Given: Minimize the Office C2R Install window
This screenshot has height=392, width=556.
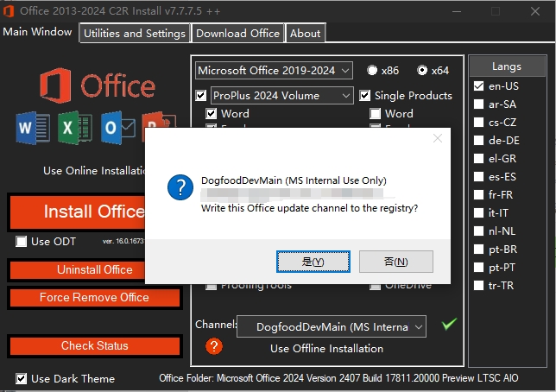Looking at the screenshot, I should (x=457, y=11).
